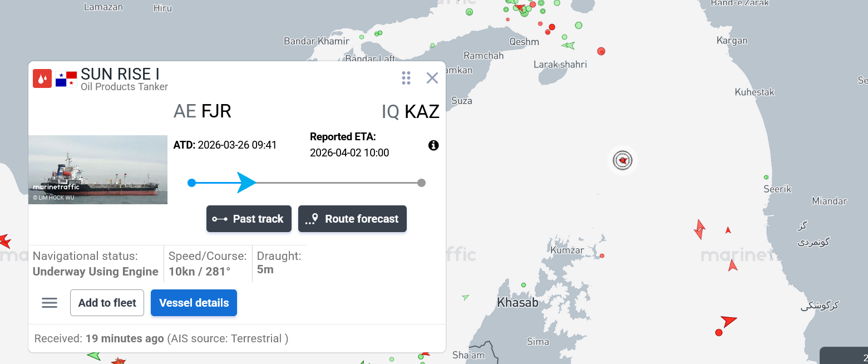868x364 pixels.
Task: Click the green vessel arrow west of Khasab
Action: coord(465,297)
